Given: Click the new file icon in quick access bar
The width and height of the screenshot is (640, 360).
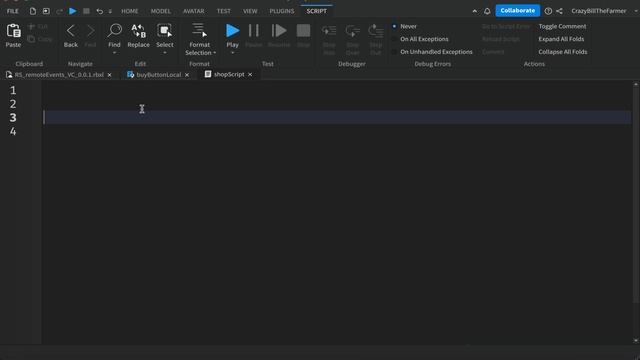Looking at the screenshot, I should click(33, 11).
